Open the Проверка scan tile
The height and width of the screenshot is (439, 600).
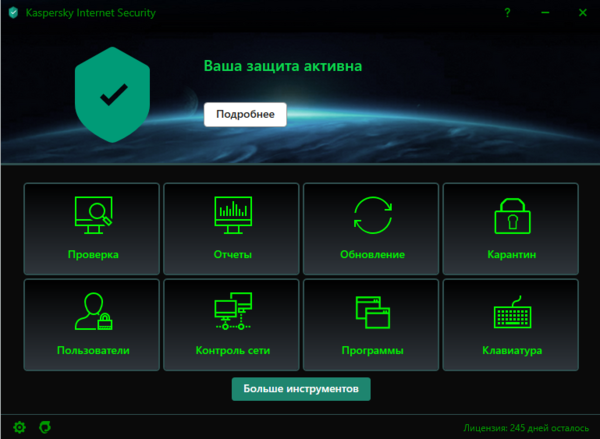click(x=91, y=228)
